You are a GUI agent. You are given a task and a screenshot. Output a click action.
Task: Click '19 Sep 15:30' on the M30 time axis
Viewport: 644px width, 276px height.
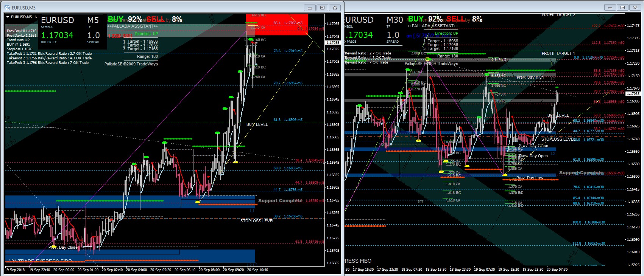pyautogui.click(x=509, y=270)
